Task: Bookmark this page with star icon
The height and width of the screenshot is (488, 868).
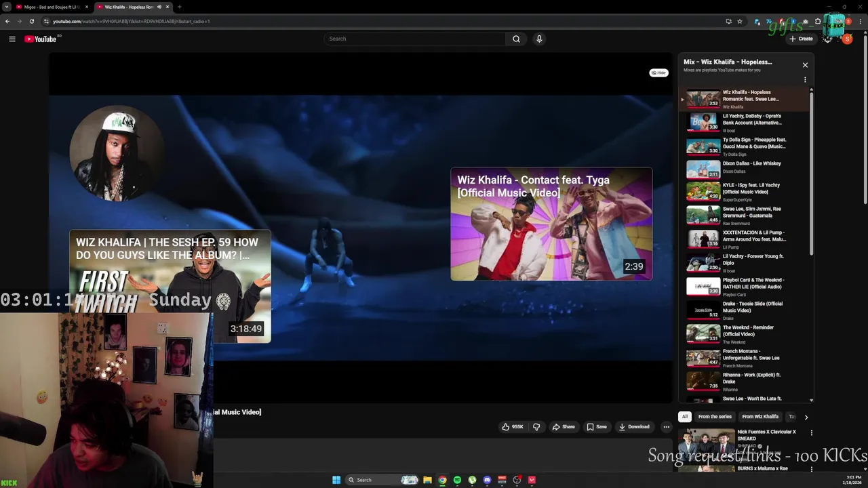Action: pos(740,21)
